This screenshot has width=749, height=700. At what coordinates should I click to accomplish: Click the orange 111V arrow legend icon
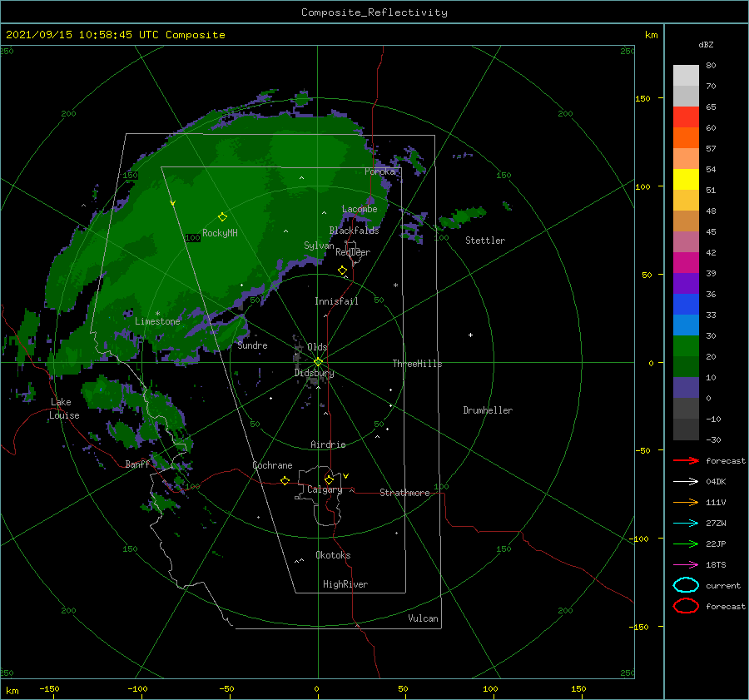coord(686,502)
